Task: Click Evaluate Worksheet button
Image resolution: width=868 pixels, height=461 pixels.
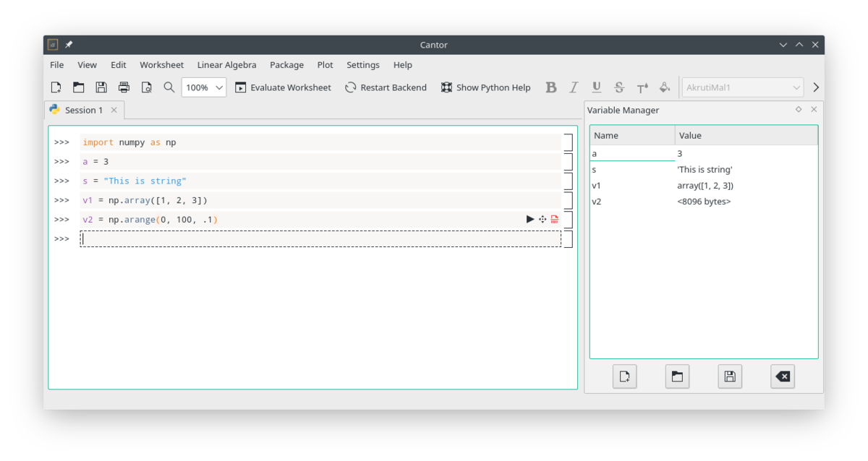Action: click(x=283, y=87)
